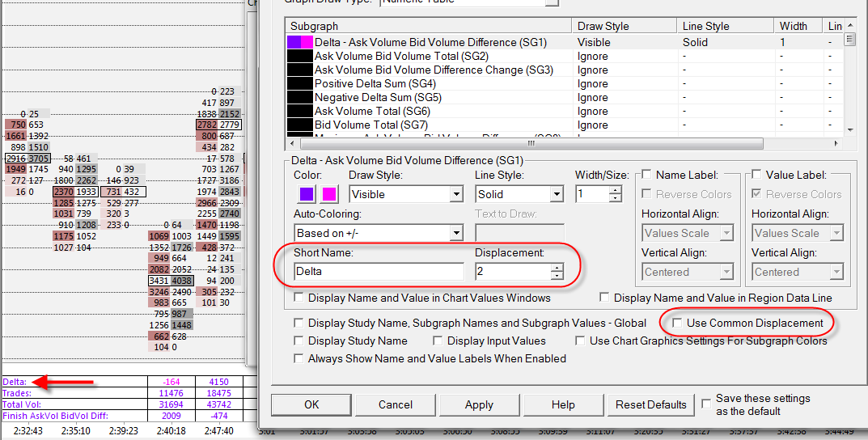Screen dimensions: 868x440
Task: Click the Width/Size value field
Action: click(592, 194)
